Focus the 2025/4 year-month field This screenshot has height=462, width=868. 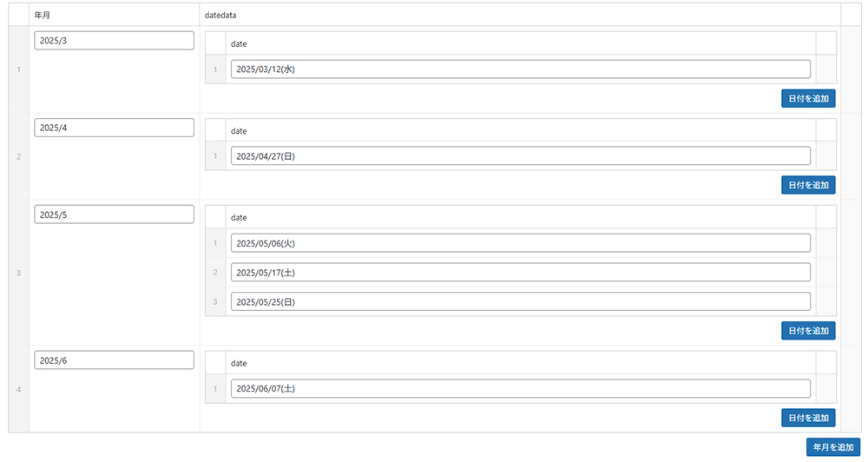114,128
